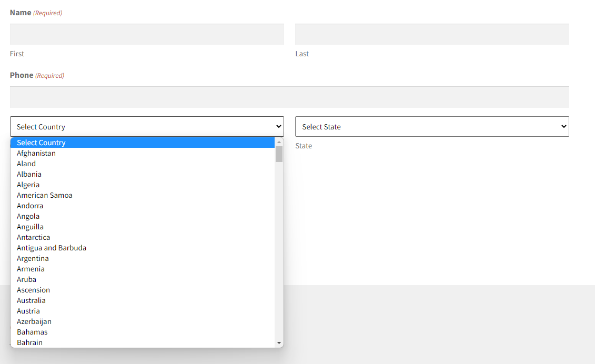
Task: Select American Samoa from the country list
Action: tap(142, 195)
